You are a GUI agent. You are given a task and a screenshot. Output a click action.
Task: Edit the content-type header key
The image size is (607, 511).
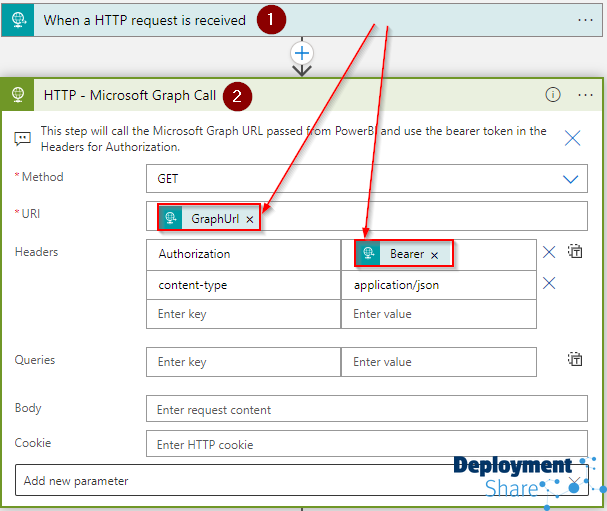pyautogui.click(x=243, y=285)
